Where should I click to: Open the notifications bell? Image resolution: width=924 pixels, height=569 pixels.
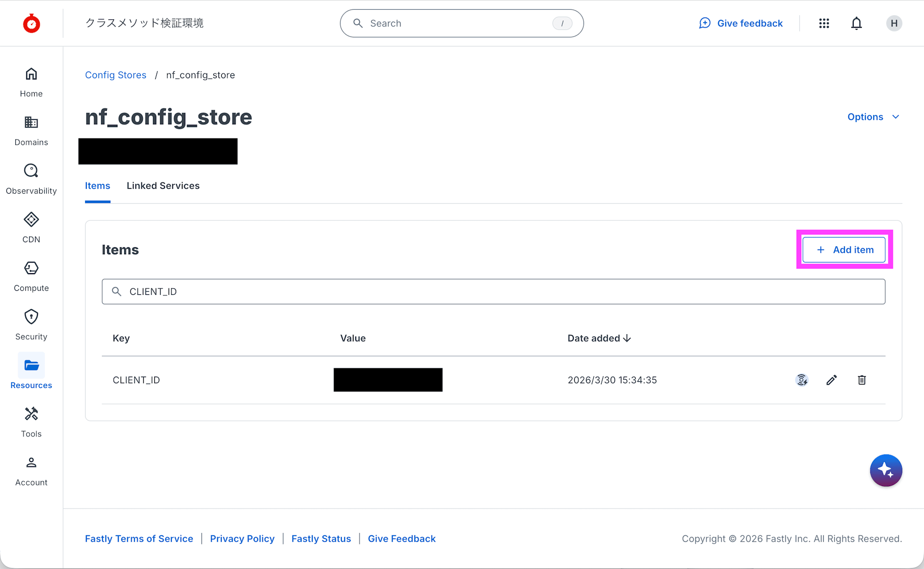pyautogui.click(x=856, y=23)
